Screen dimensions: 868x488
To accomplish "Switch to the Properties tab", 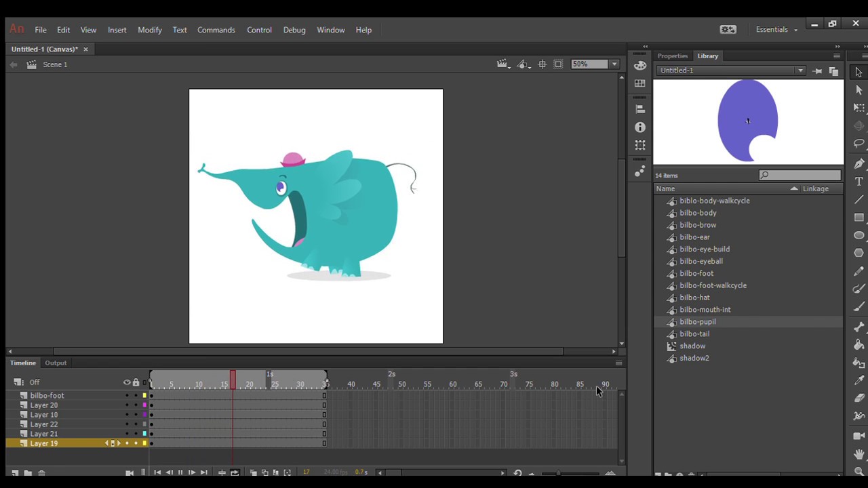I will click(x=673, y=56).
